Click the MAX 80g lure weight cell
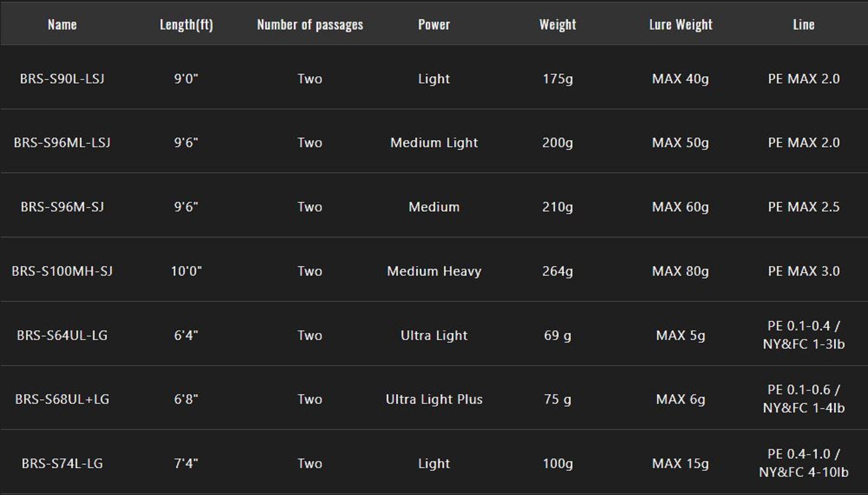 (x=681, y=271)
